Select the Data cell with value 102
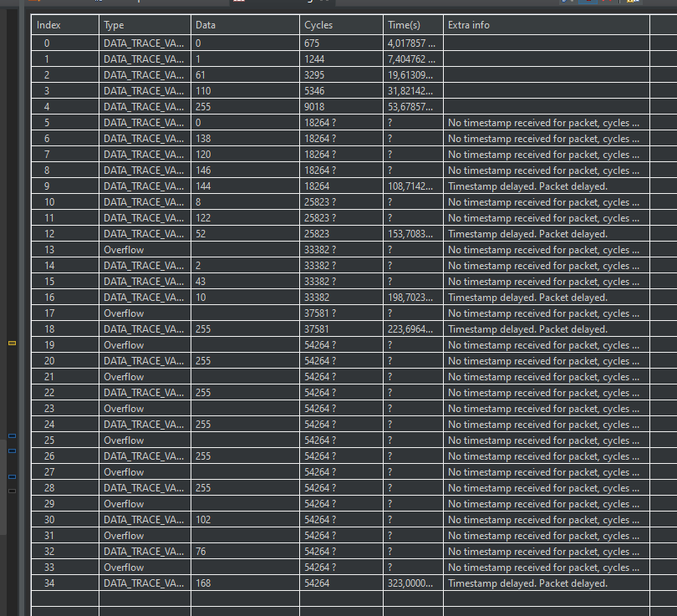Screen dimensions: 677x616 245,520
